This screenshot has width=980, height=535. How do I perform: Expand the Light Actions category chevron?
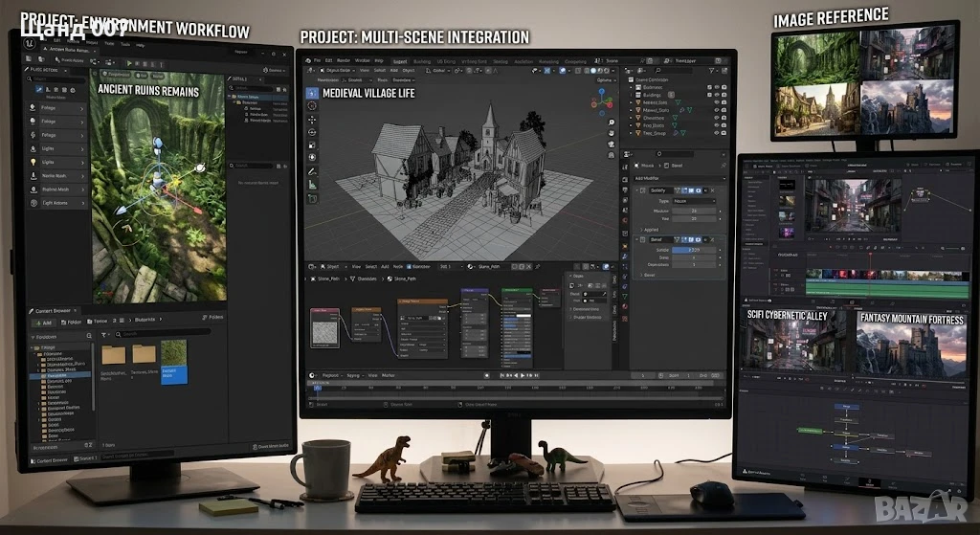point(83,203)
